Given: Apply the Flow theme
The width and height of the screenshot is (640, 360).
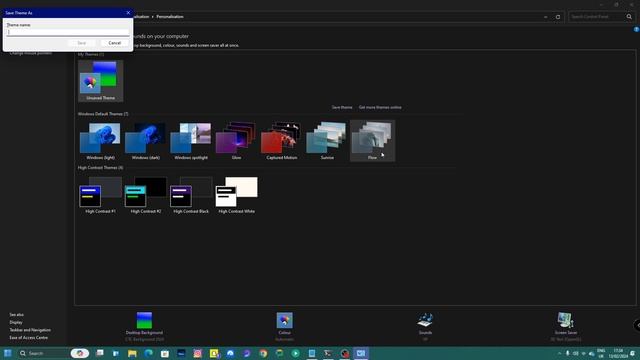Looking at the screenshot, I should tap(372, 141).
